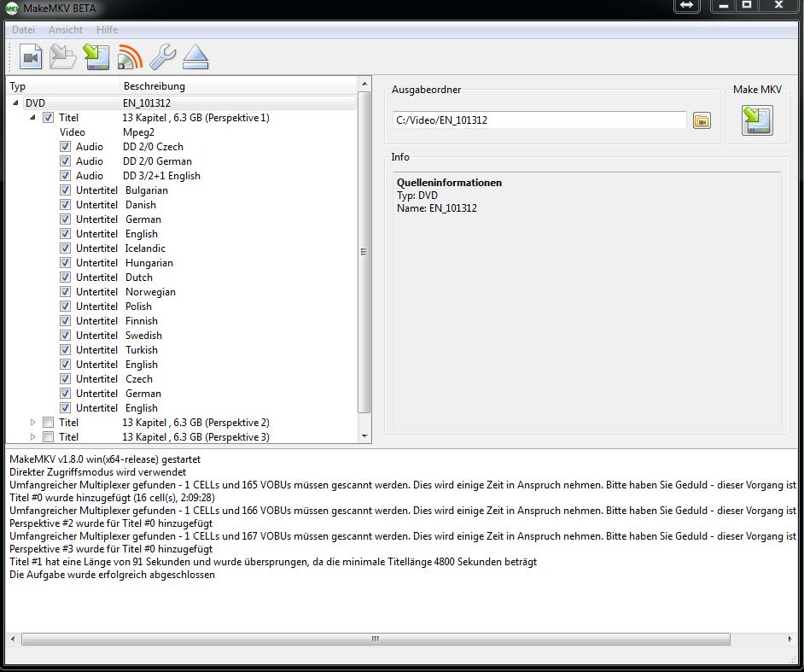Click tree scrollbar up arrow

pos(364,84)
